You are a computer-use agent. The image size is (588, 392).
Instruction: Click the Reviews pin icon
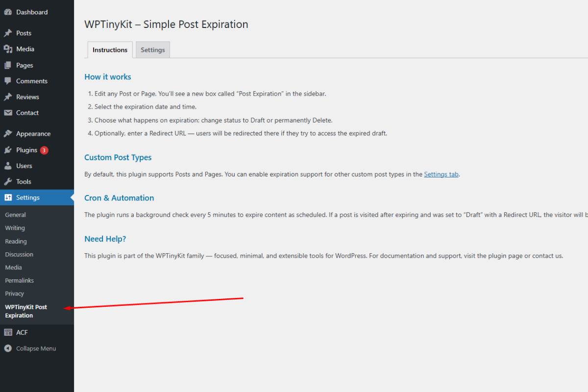[8, 97]
